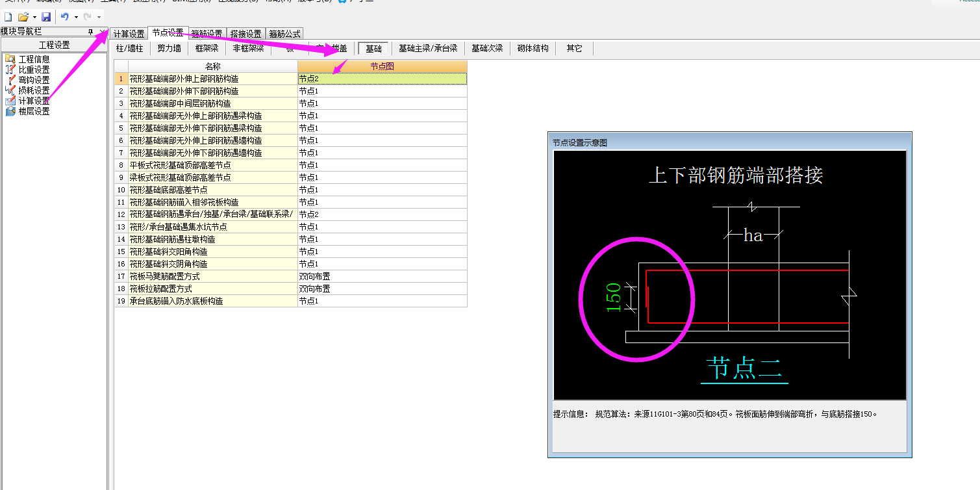Expand the Open icon's dropdown arrow
The height and width of the screenshot is (490, 980).
coord(34,17)
